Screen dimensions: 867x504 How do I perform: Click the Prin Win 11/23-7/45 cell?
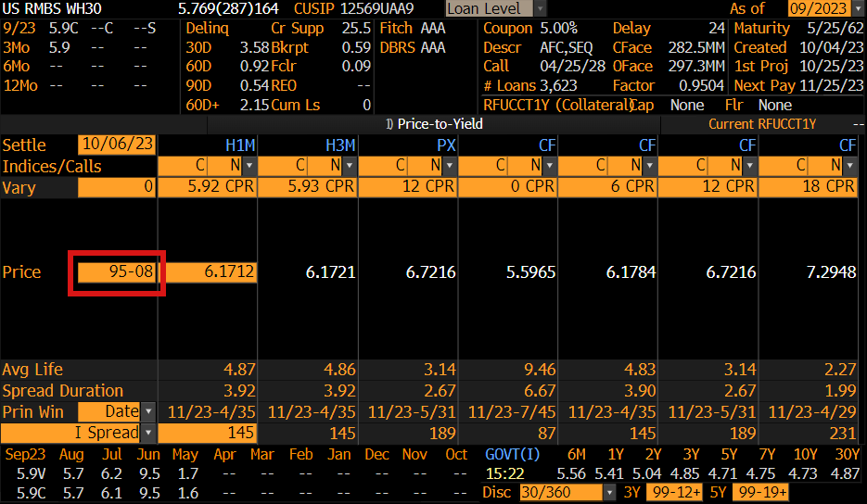[x=512, y=411]
